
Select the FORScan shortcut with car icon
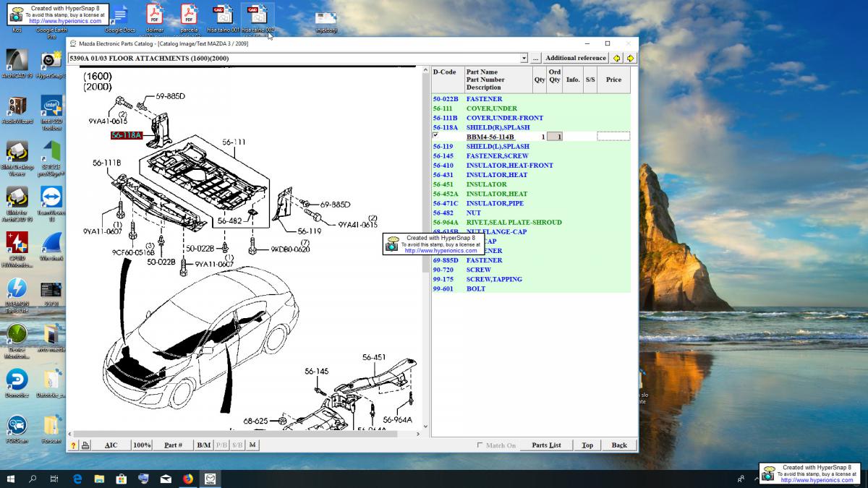click(17, 429)
